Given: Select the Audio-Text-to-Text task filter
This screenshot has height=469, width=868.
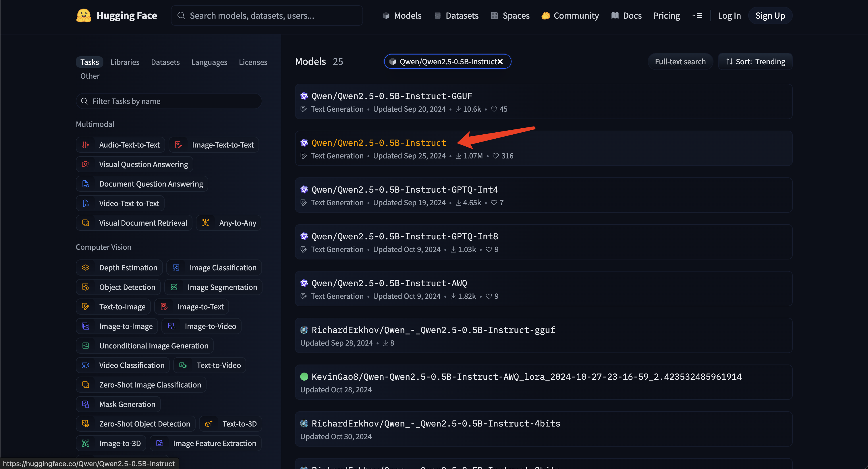Looking at the screenshot, I should pos(120,145).
